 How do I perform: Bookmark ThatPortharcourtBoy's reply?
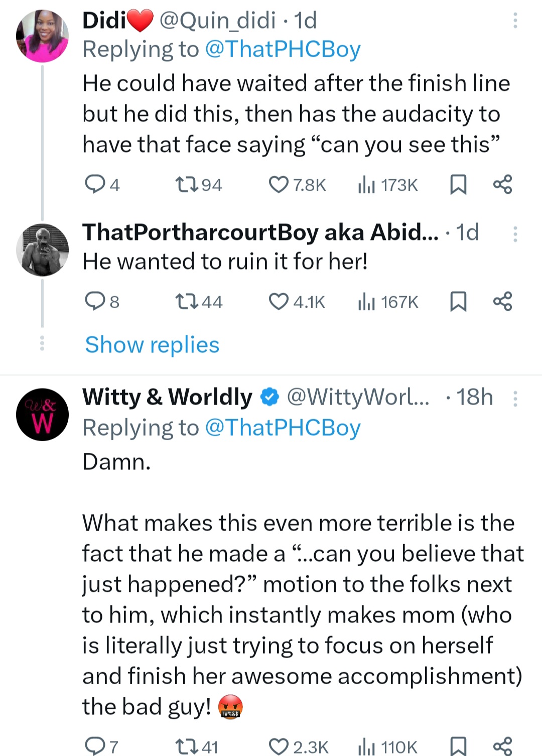coord(458,302)
